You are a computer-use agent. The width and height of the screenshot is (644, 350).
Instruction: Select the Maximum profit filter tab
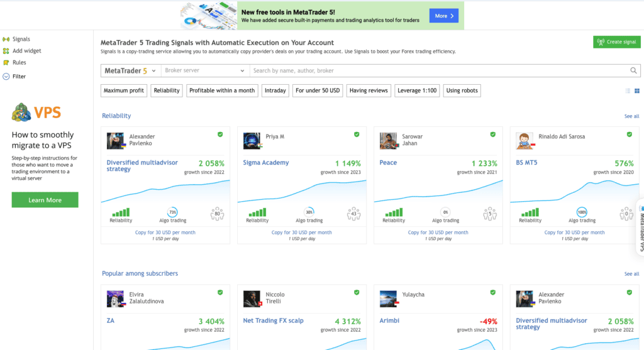pyautogui.click(x=124, y=90)
